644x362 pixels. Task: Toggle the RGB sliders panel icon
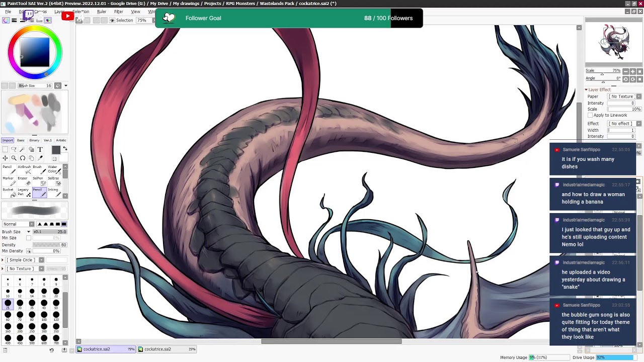tap(14, 20)
